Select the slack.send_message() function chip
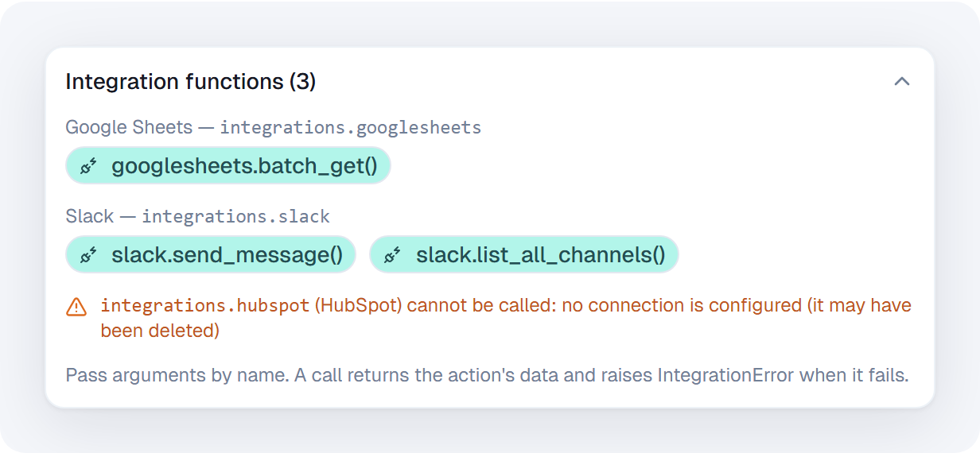 coord(211,255)
